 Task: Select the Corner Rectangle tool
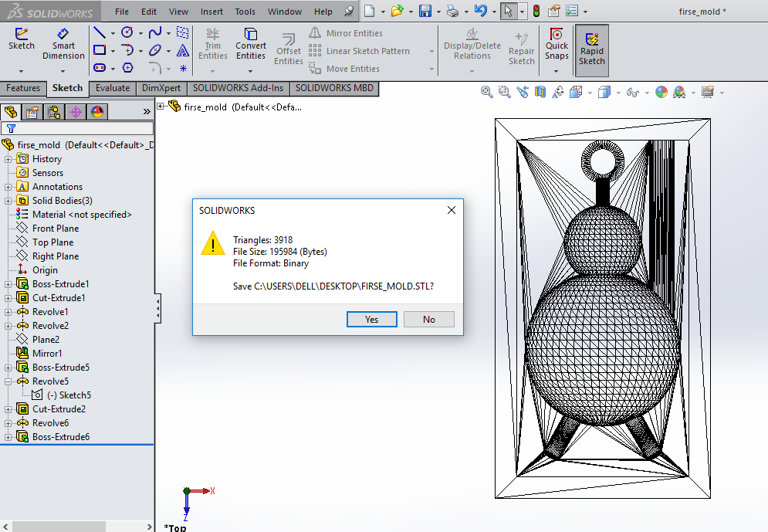pyautogui.click(x=100, y=50)
